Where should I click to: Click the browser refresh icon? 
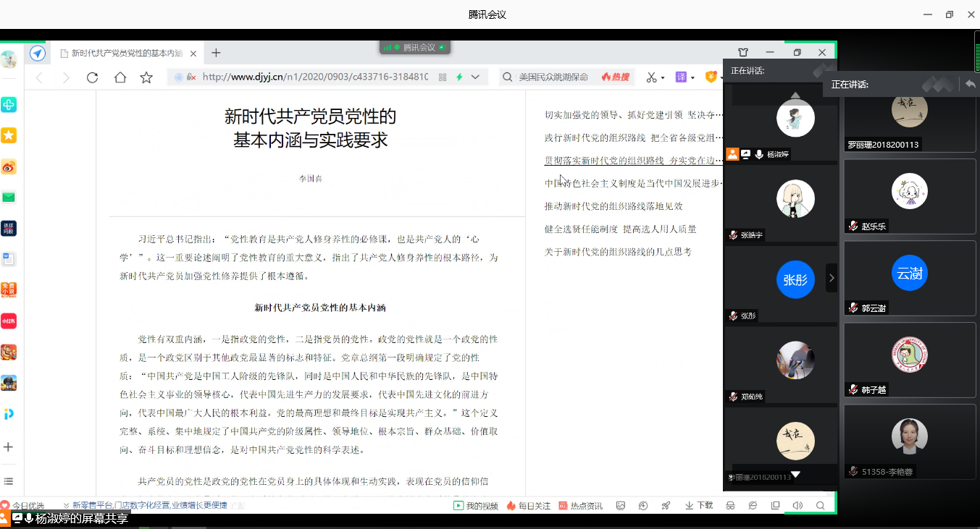tap(92, 77)
